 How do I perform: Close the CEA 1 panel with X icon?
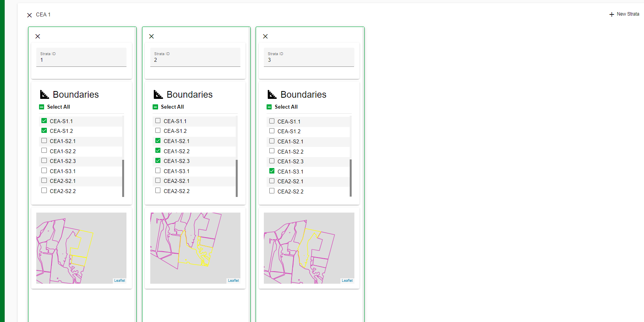pos(29,15)
